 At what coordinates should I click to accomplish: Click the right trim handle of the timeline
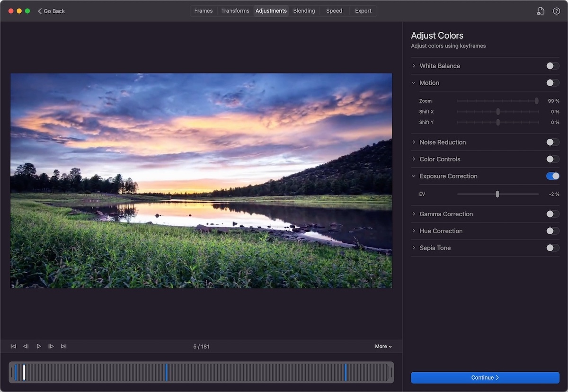[391, 372]
